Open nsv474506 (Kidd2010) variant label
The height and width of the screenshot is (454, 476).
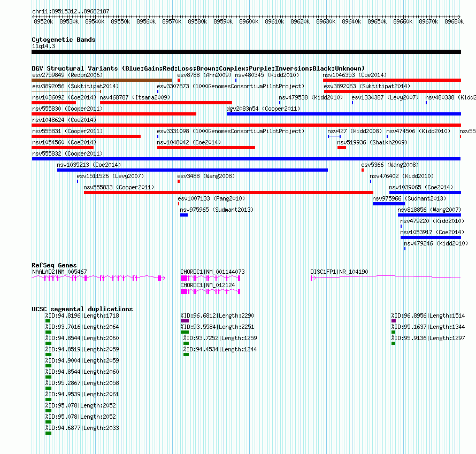418,131
